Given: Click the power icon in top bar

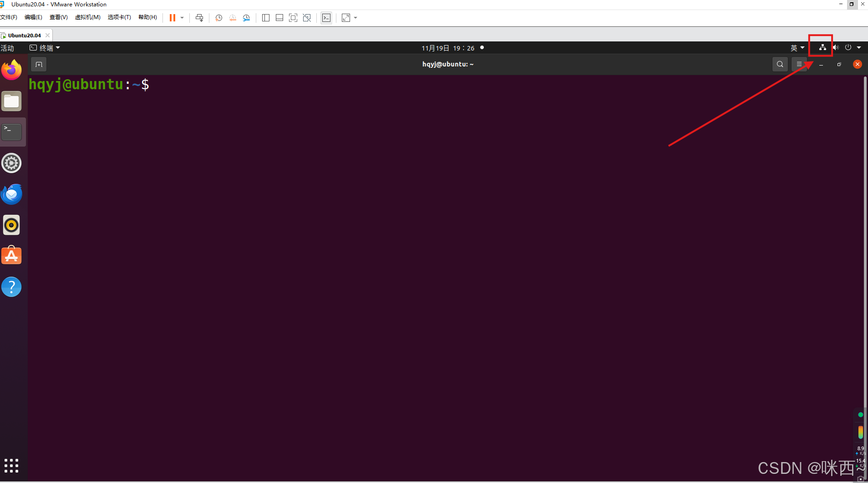Looking at the screenshot, I should (x=848, y=47).
